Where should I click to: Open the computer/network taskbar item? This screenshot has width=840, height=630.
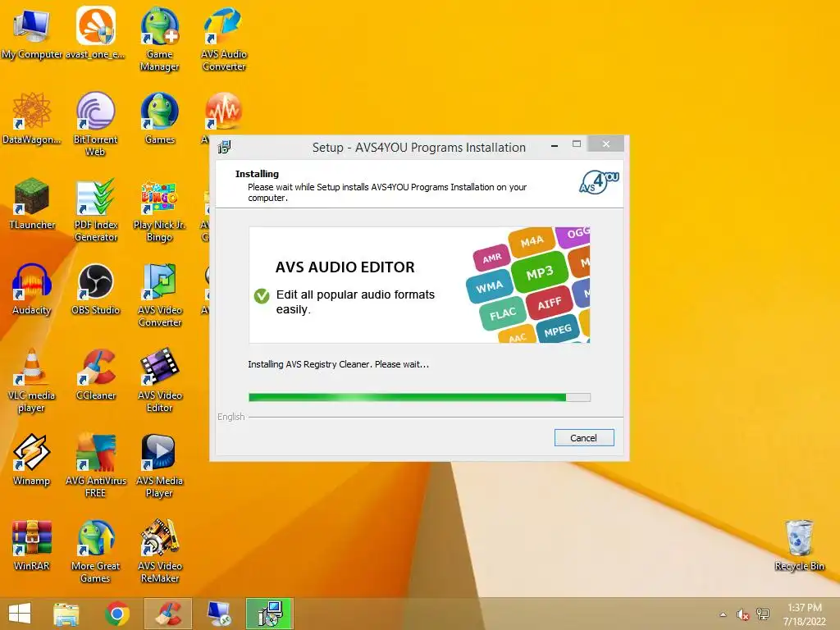218,614
